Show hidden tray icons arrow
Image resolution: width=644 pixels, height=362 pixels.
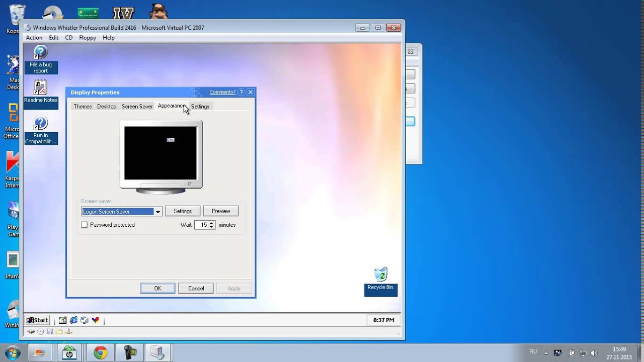pyautogui.click(x=546, y=352)
